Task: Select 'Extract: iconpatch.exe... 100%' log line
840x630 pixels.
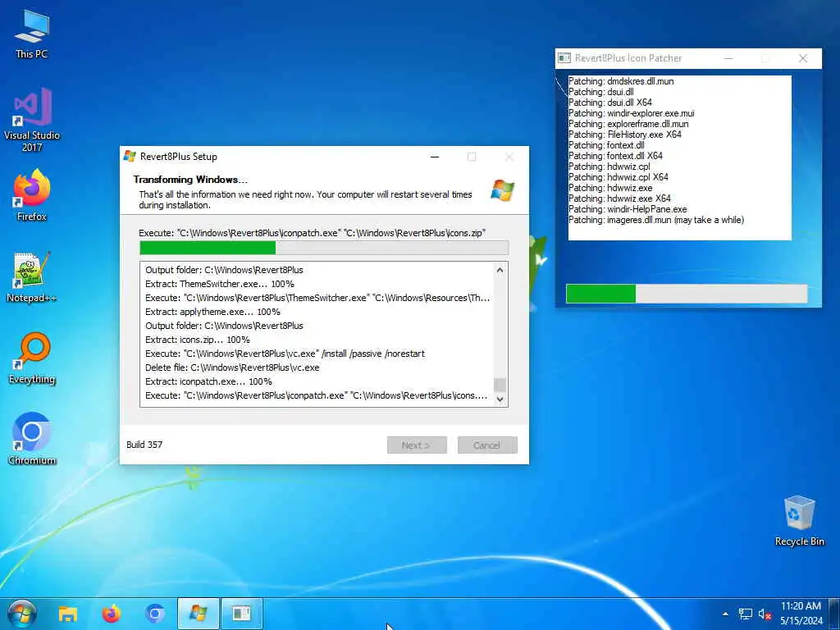Action: pos(209,381)
